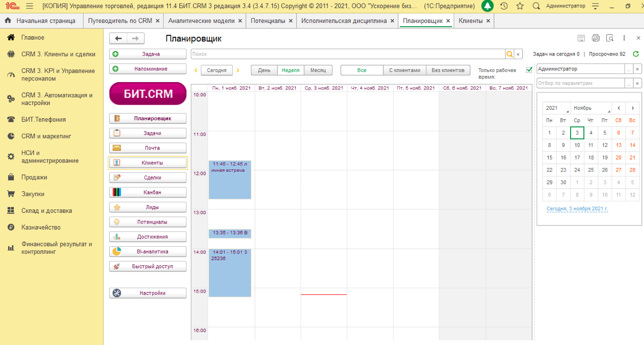The width and height of the screenshot is (644, 345).
Task: Open the Администратор field selection ellipsis
Action: coord(628,69)
